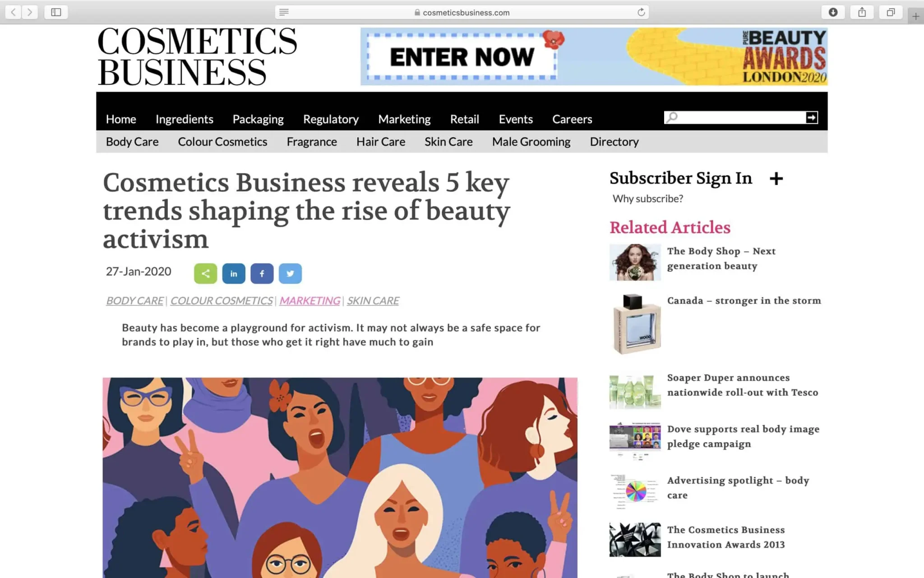Share article on Facebook

pos(262,274)
